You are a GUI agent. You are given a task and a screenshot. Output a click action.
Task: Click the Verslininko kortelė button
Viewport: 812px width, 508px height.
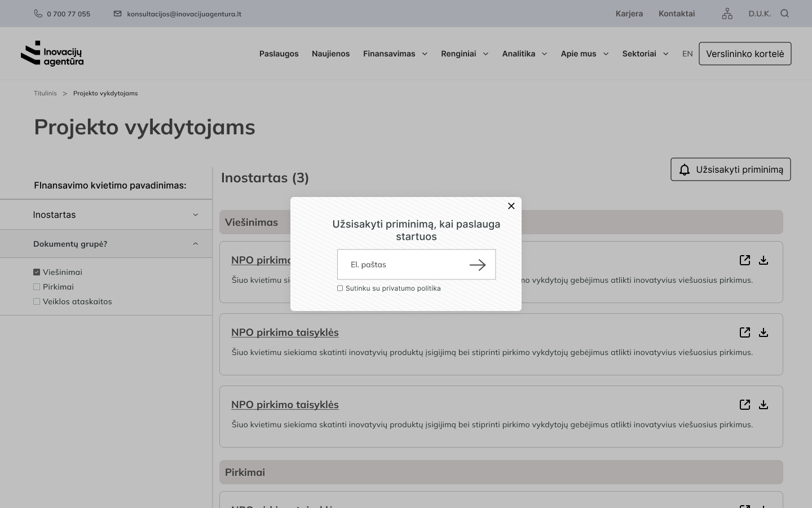744,54
